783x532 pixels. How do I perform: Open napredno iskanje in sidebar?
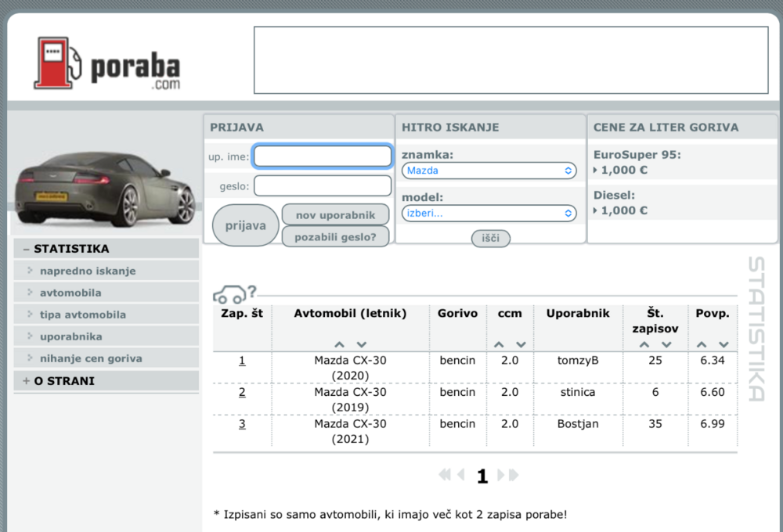[x=88, y=271]
